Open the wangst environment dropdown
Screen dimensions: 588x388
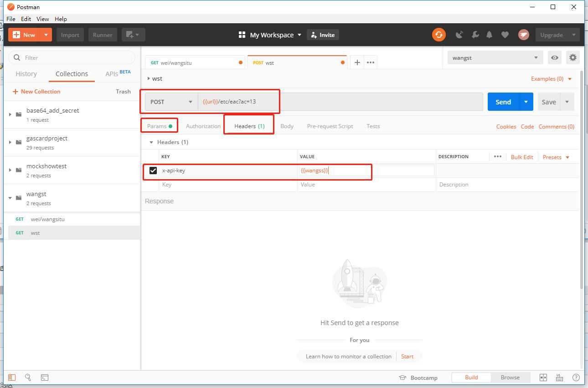coord(495,57)
